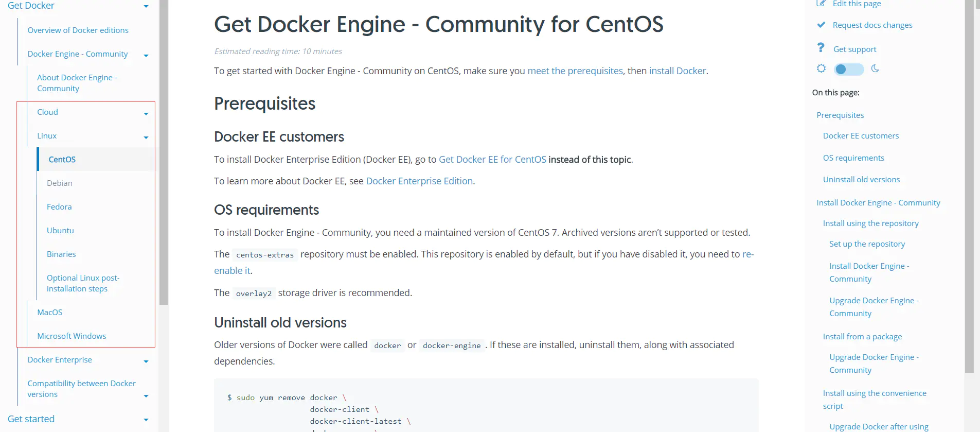The height and width of the screenshot is (432, 980).
Task: Select Ubuntu in the Linux sidebar list
Action: tap(60, 231)
